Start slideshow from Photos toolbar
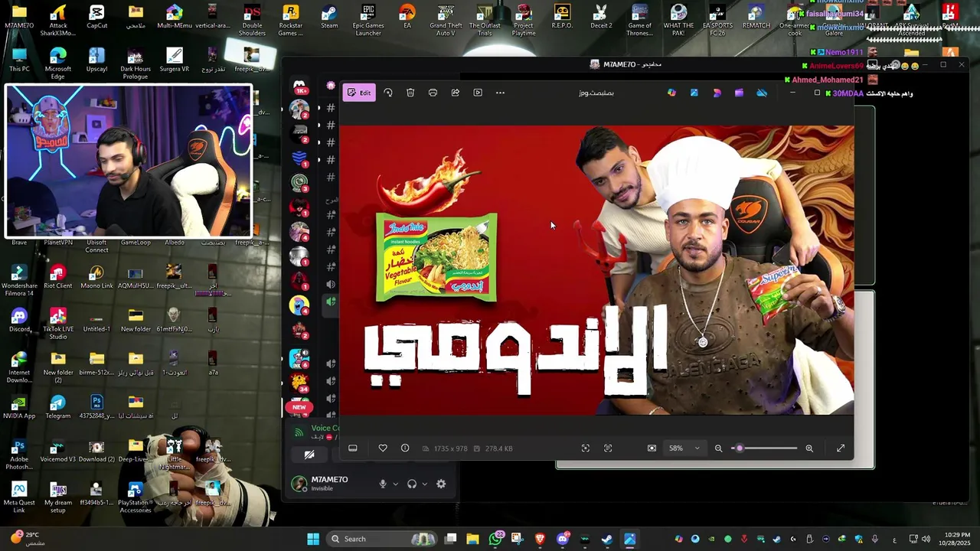980x551 pixels. click(478, 93)
